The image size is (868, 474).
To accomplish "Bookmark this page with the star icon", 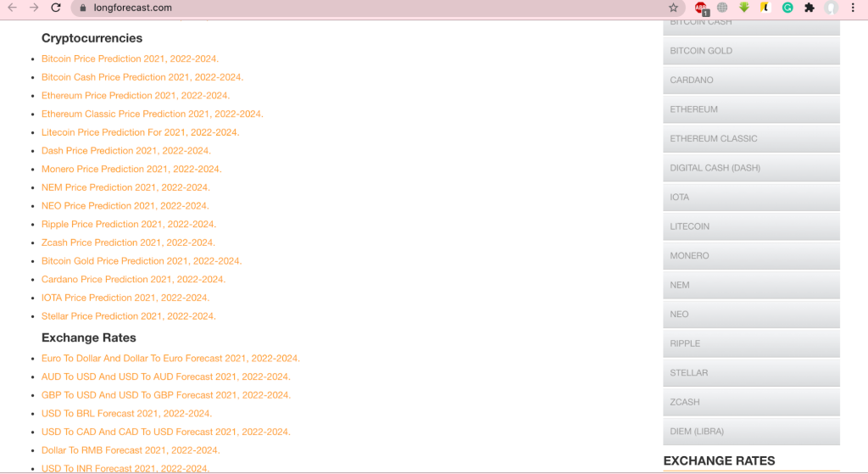I will click(x=673, y=8).
